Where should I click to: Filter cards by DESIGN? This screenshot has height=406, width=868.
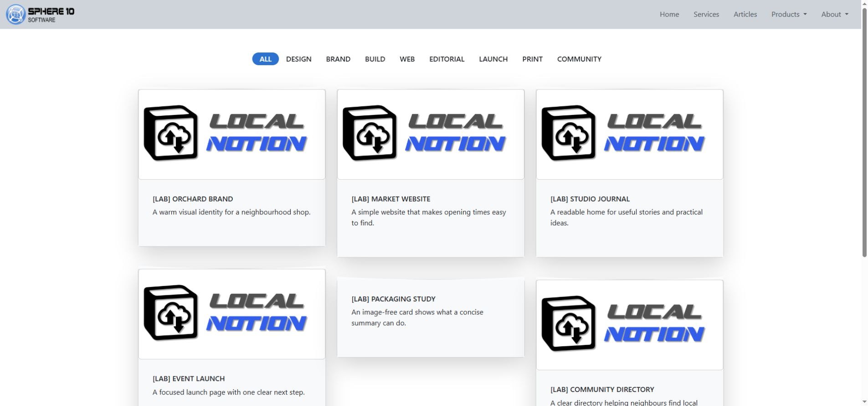298,59
